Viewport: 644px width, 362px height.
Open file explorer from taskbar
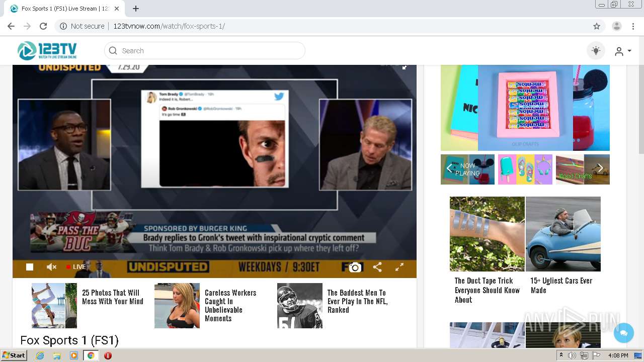point(57,355)
